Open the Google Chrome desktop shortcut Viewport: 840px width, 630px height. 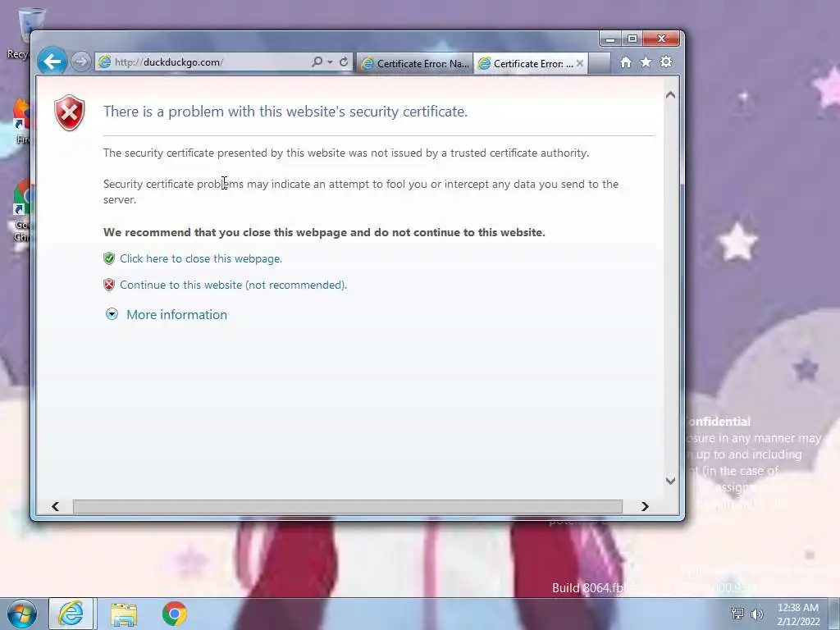(x=22, y=210)
